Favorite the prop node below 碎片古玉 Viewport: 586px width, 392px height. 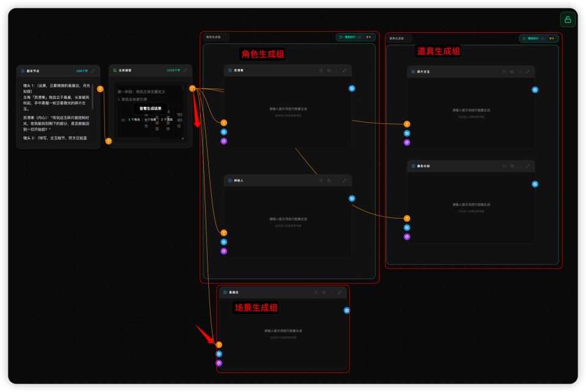point(512,166)
